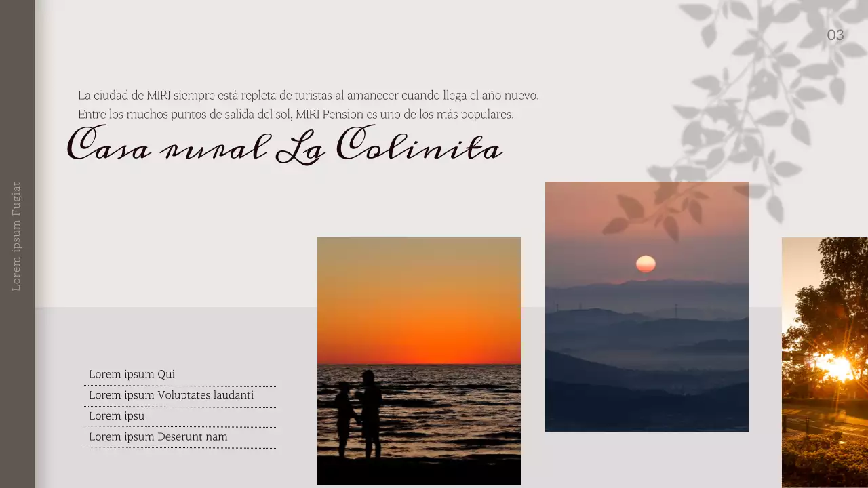Click the paragraph line starting 'Entre los muchos'
This screenshot has height=488, width=868.
[296, 115]
